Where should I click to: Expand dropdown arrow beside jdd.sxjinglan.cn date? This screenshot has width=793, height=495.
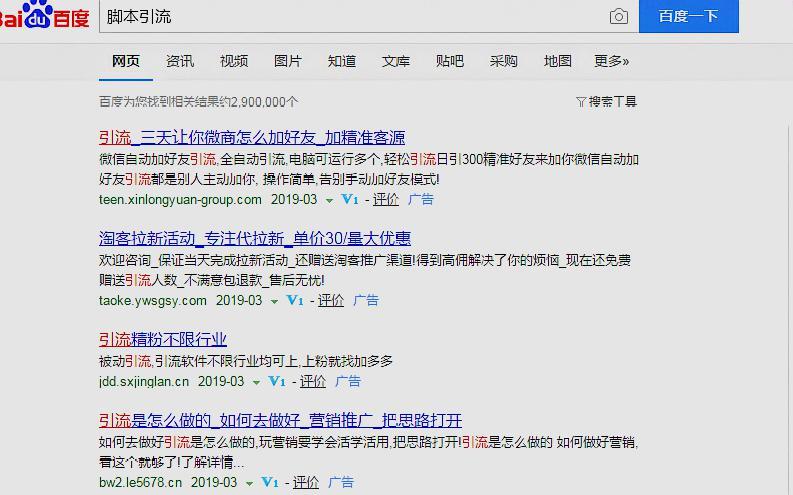point(256,383)
